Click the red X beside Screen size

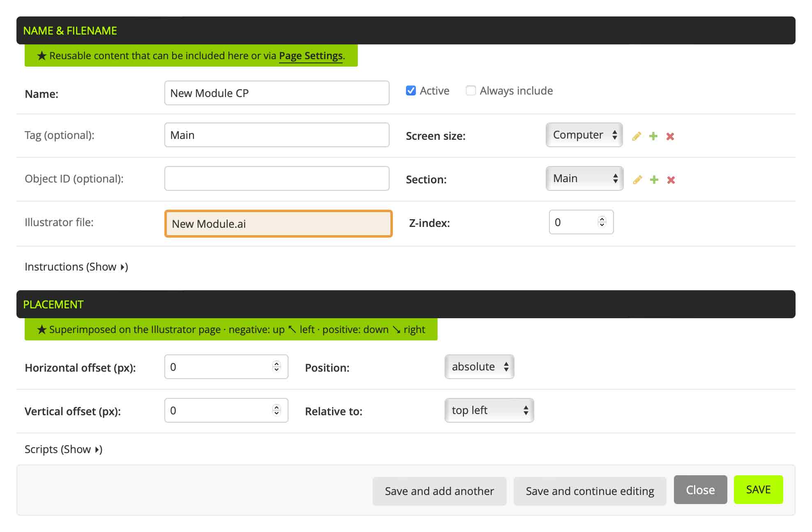pos(670,136)
